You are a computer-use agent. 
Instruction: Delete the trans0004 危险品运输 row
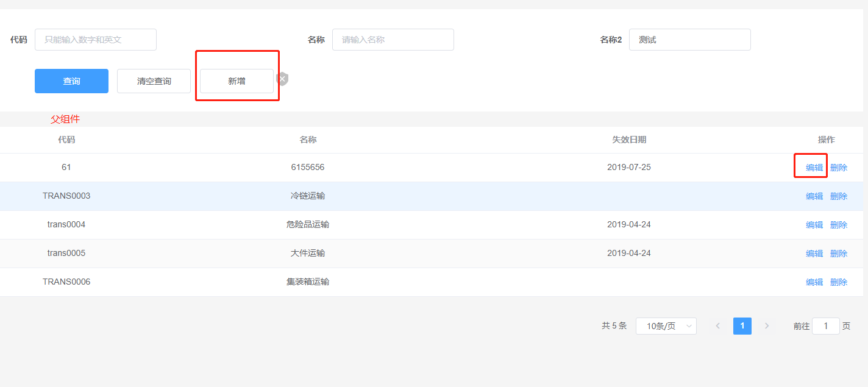pyautogui.click(x=839, y=225)
